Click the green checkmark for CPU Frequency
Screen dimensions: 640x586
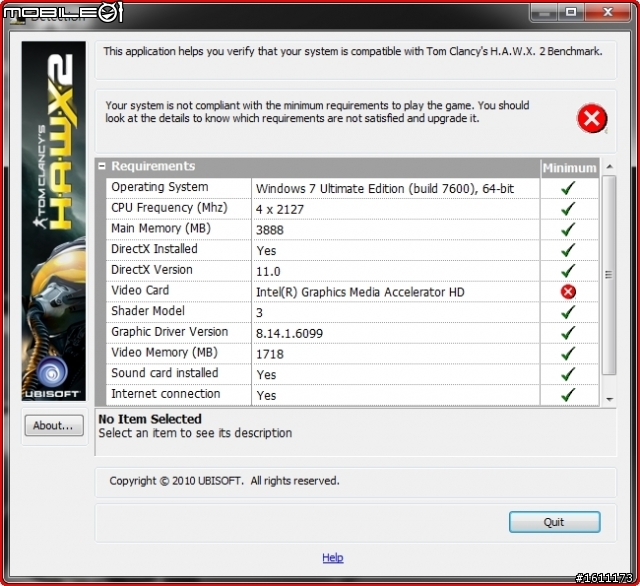click(568, 209)
